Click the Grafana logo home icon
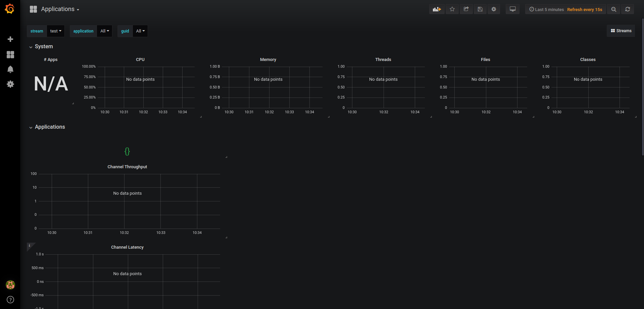This screenshot has height=309, width=644. [10, 9]
